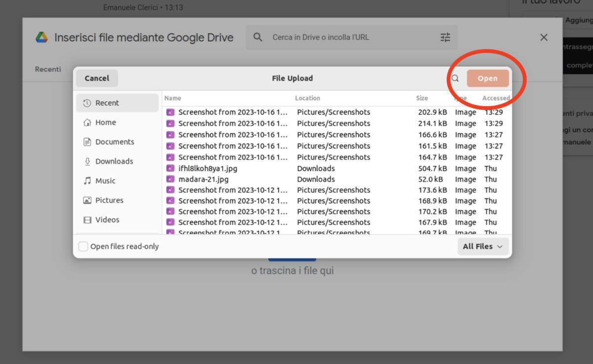Select the Recent clock icon in sidebar
This screenshot has width=593, height=364.
coord(87,103)
